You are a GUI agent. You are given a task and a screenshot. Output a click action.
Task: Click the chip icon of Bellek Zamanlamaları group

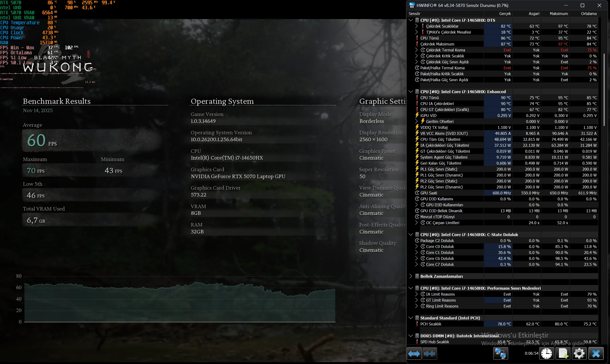(x=417, y=276)
